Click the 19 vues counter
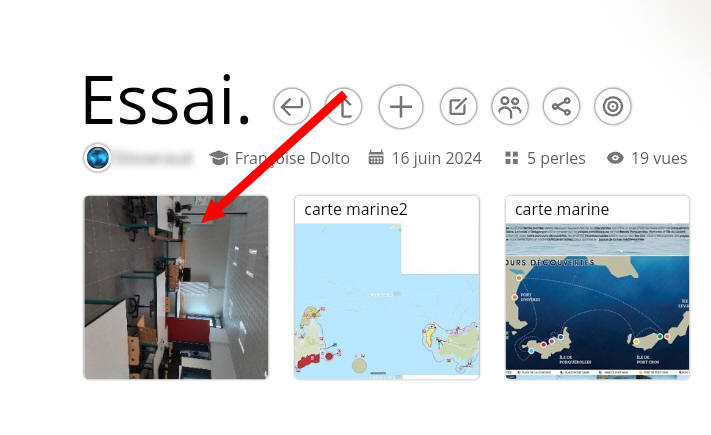This screenshot has height=435, width=711. [x=659, y=158]
